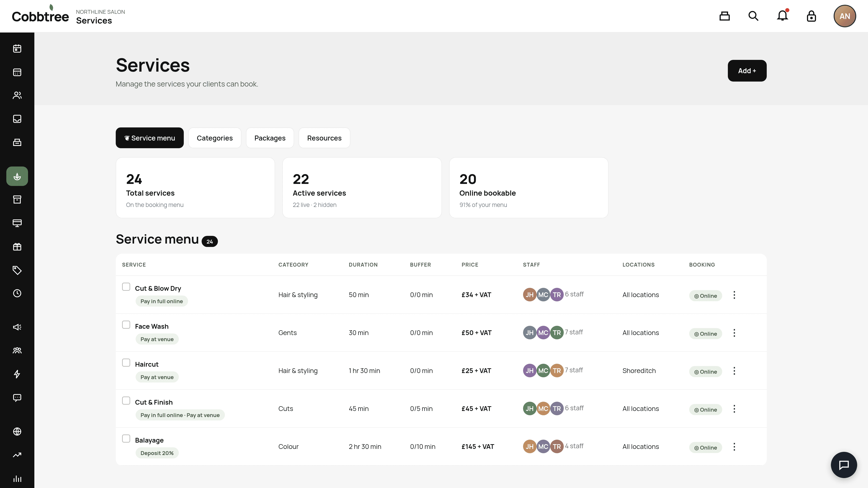Click the DURATION column header
The image size is (868, 488).
point(363,265)
